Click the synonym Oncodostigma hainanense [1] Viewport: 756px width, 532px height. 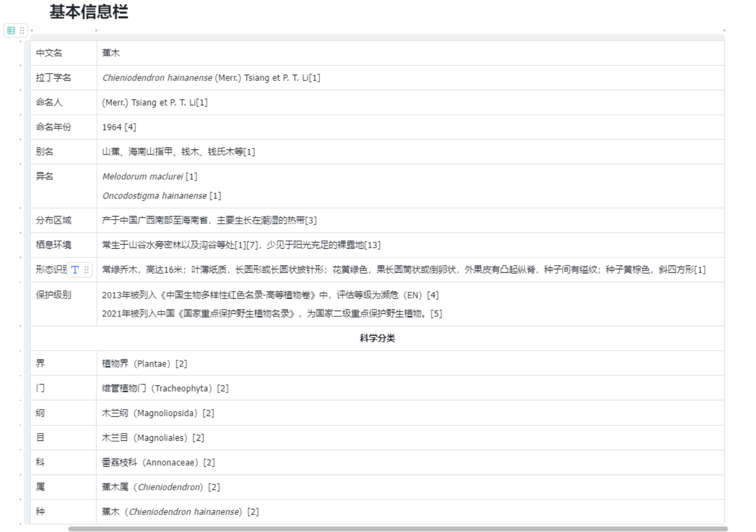(x=162, y=196)
